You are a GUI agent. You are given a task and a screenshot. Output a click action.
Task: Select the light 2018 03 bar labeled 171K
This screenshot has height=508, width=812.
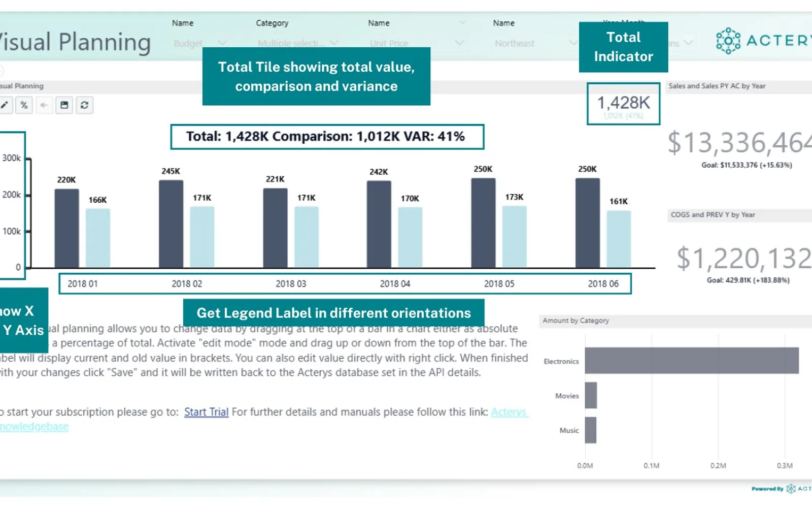click(x=306, y=237)
